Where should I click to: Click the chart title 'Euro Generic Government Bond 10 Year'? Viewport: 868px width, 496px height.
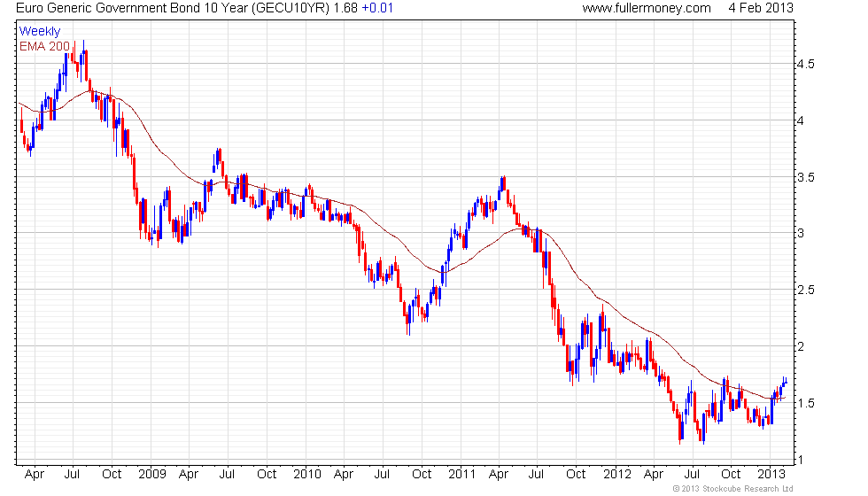click(x=133, y=8)
